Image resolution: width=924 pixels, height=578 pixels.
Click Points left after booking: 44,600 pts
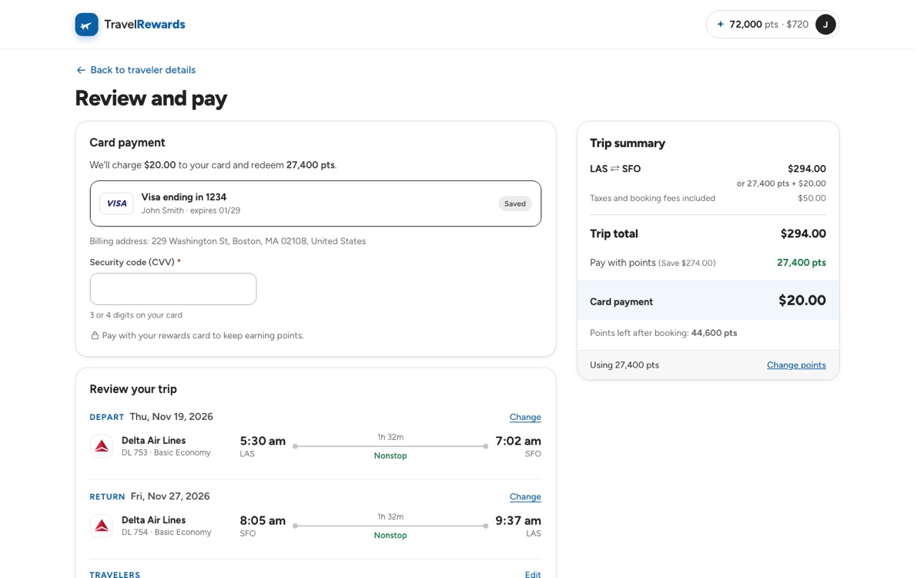(x=664, y=333)
